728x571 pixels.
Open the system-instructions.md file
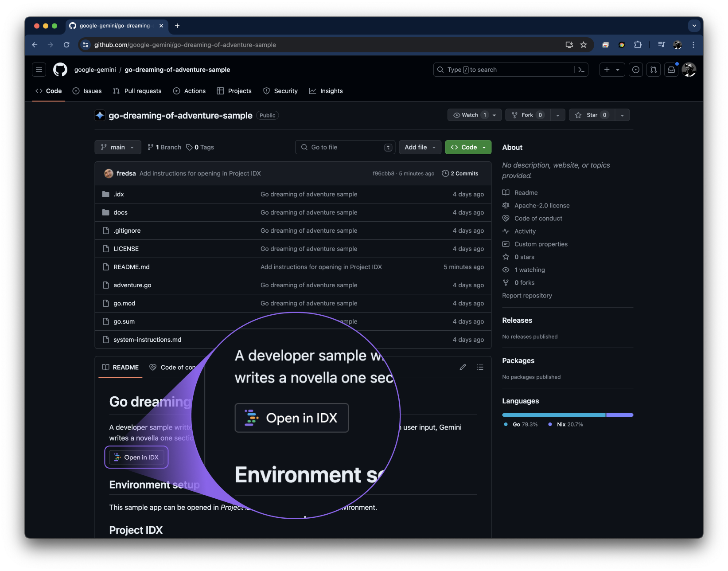pos(148,340)
